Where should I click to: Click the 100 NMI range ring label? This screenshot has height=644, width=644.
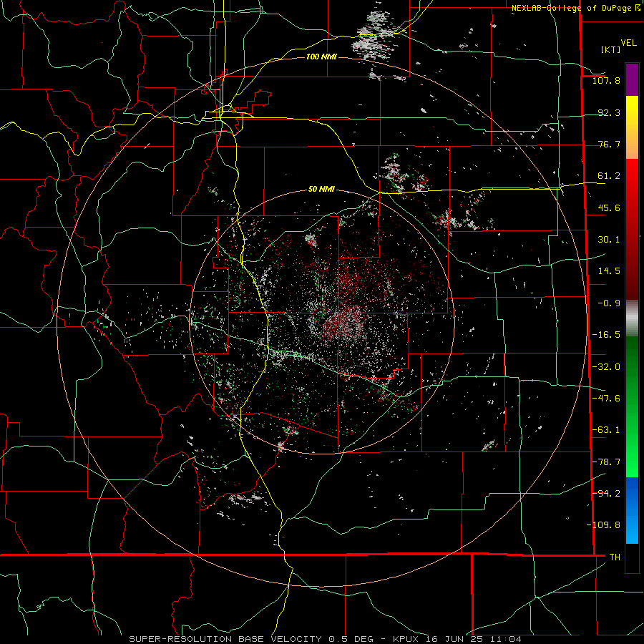[x=321, y=57]
